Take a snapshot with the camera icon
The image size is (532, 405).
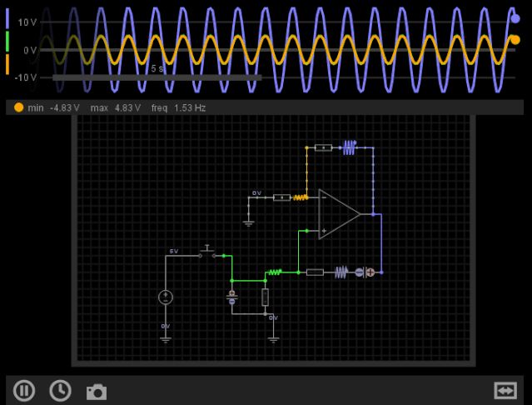click(x=97, y=392)
